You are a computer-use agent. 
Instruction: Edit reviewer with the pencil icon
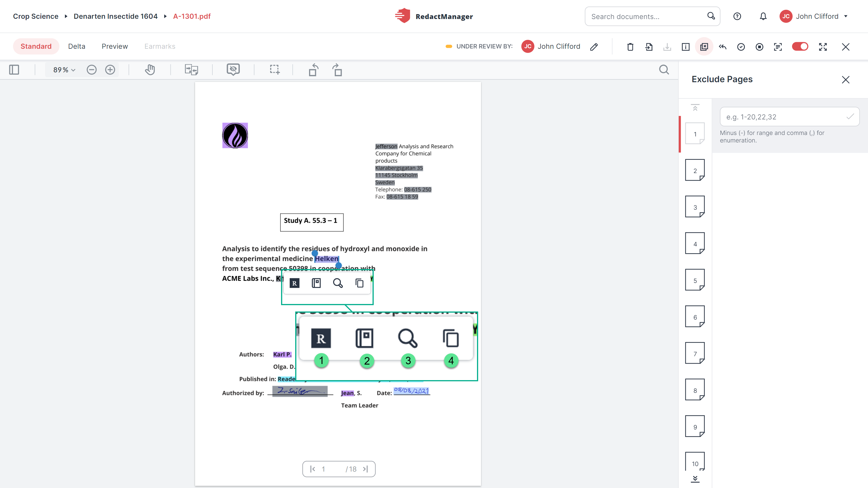[594, 46]
